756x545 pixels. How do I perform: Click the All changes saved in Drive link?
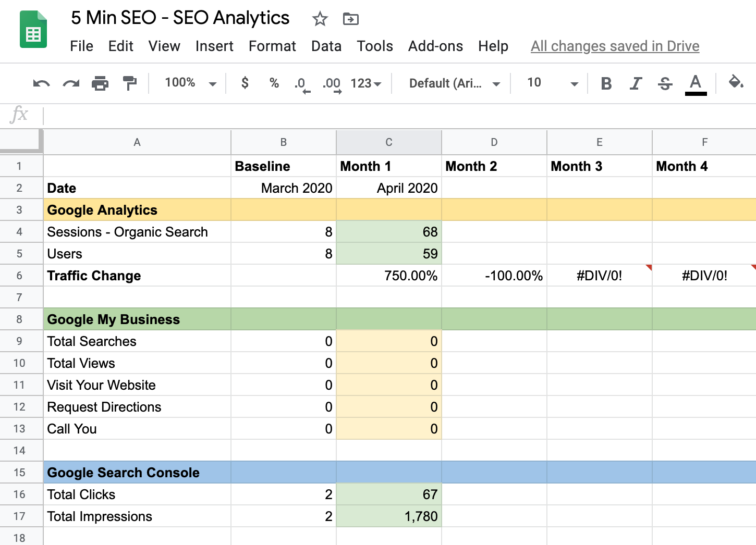tap(615, 46)
